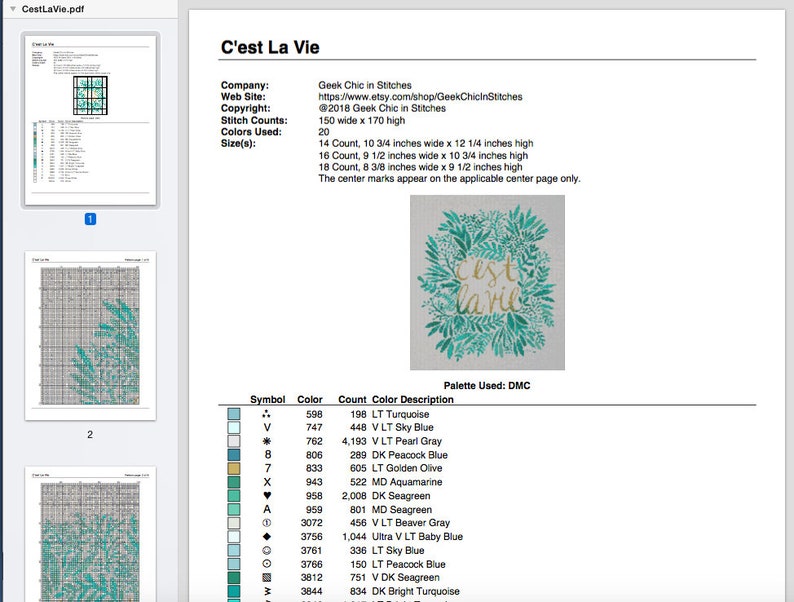Screen dimensions: 794x602
Task: Click the 3756 Ultra V LT Baby Blue swatch
Action: point(233,537)
